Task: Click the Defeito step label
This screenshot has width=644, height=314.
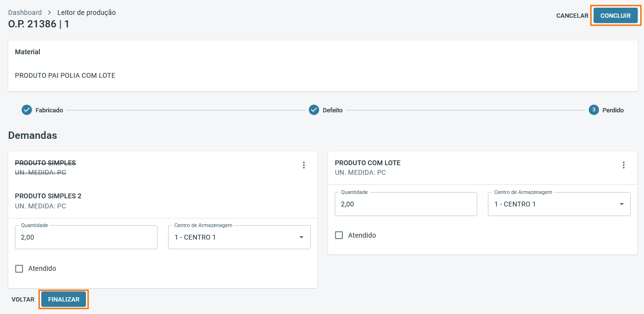Action: pyautogui.click(x=332, y=110)
